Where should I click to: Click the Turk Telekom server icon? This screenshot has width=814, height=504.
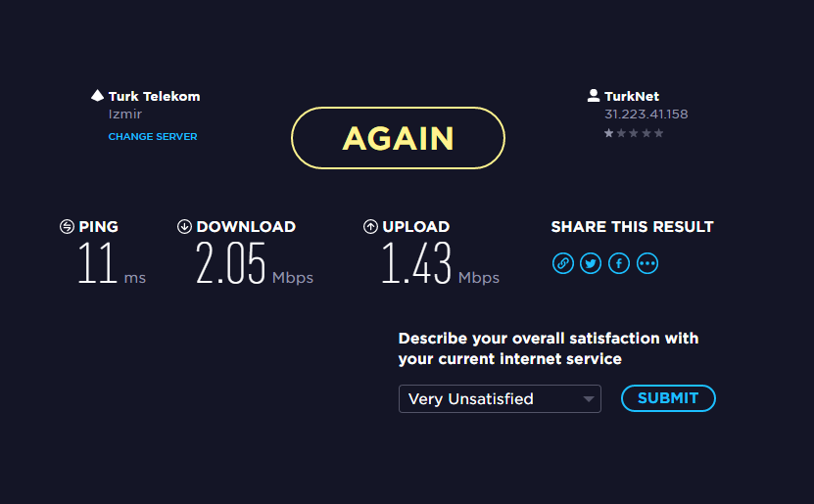(98, 95)
